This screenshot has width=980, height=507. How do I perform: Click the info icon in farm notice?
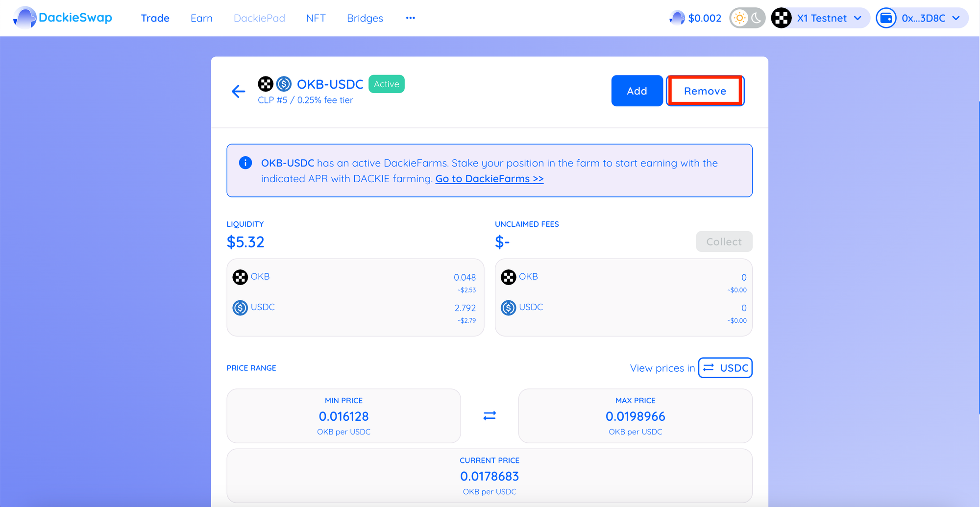(245, 163)
